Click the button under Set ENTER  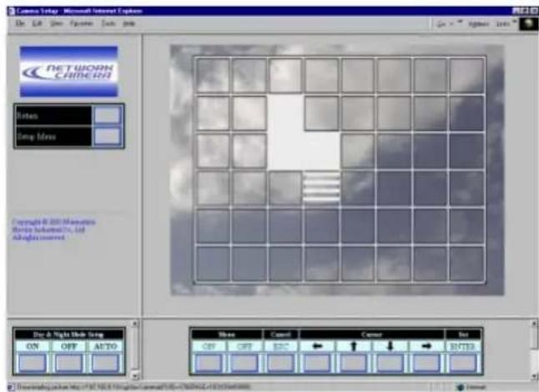[463, 364]
